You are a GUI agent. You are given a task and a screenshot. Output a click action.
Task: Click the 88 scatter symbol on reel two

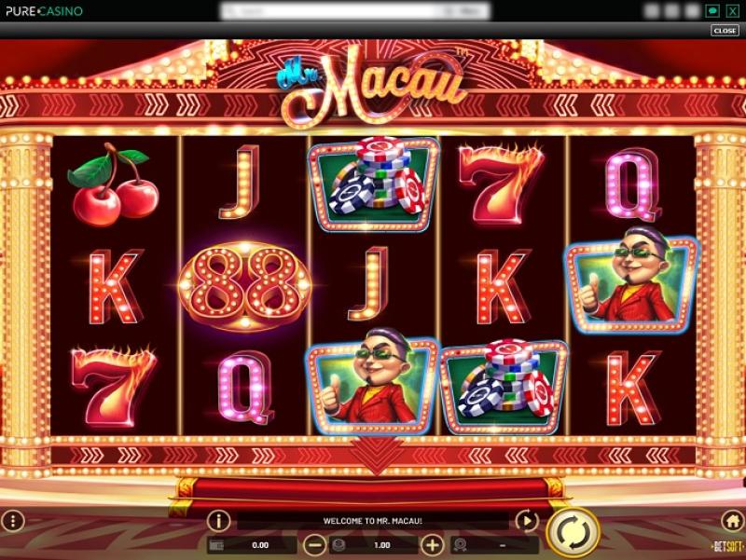pos(244,286)
